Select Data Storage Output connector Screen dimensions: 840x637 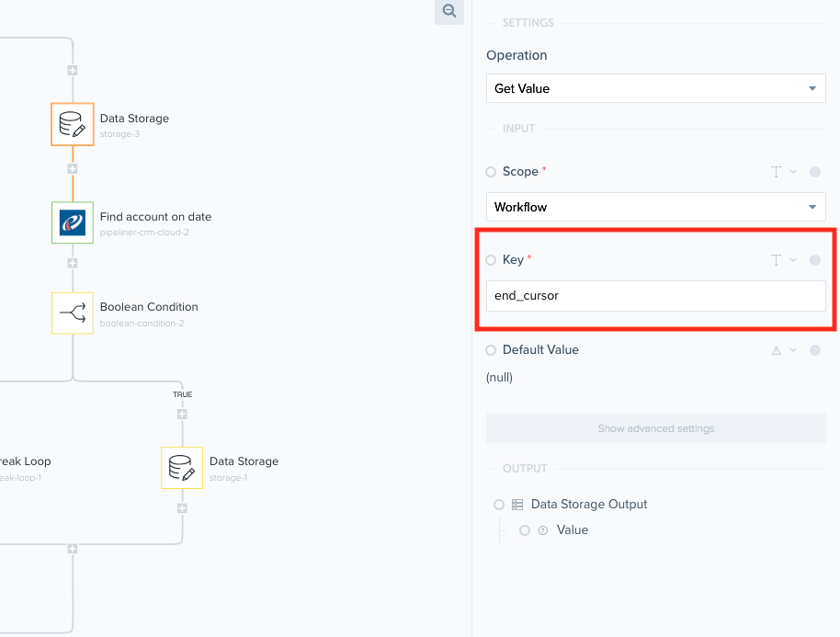(499, 505)
